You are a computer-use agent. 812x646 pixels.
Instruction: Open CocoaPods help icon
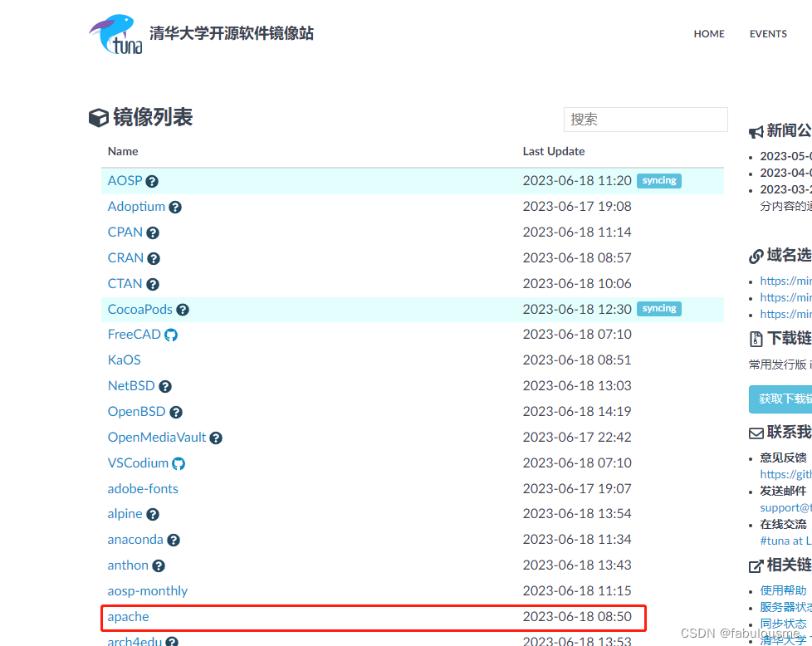pos(183,310)
